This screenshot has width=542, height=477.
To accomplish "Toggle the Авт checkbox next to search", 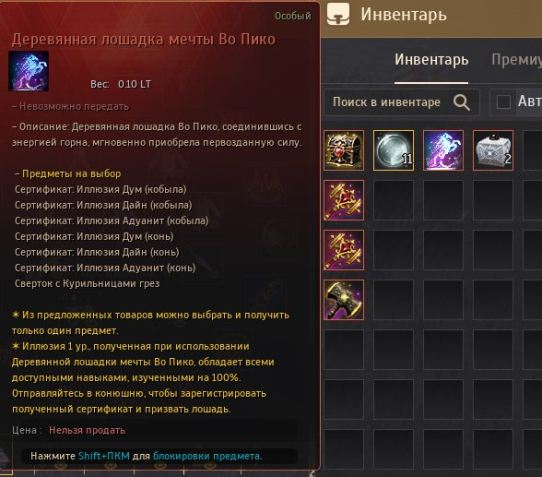I will pos(503,102).
